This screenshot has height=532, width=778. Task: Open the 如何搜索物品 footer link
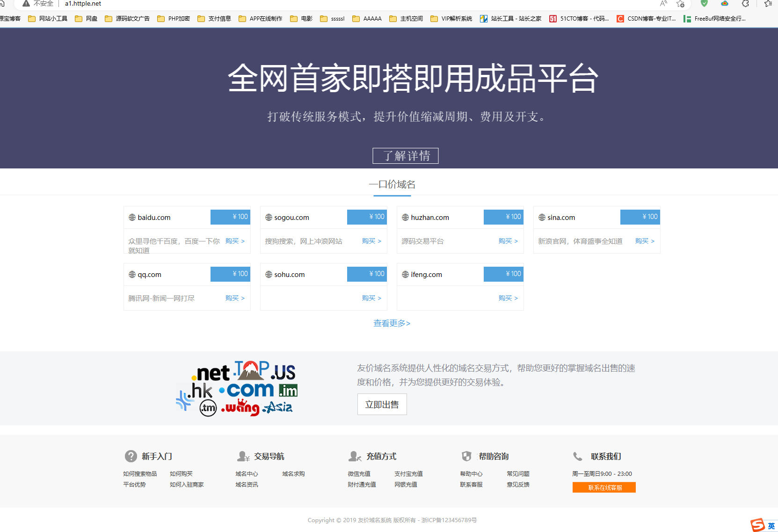coord(140,474)
